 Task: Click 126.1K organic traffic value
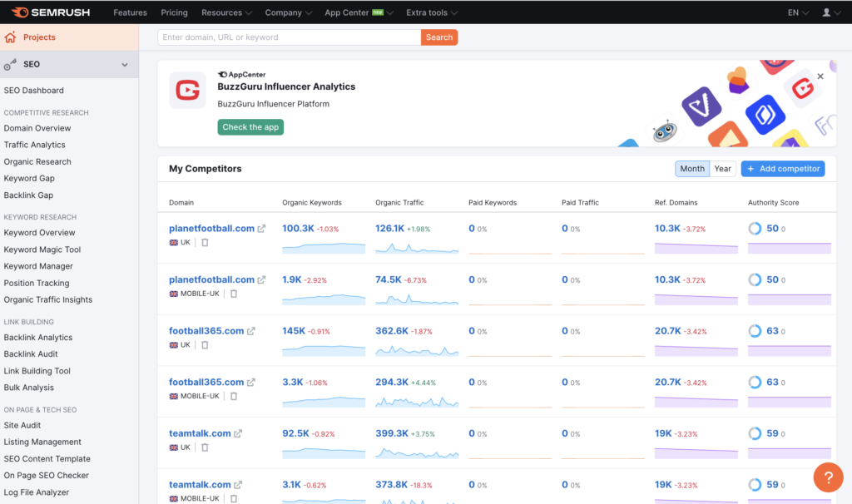pyautogui.click(x=389, y=228)
